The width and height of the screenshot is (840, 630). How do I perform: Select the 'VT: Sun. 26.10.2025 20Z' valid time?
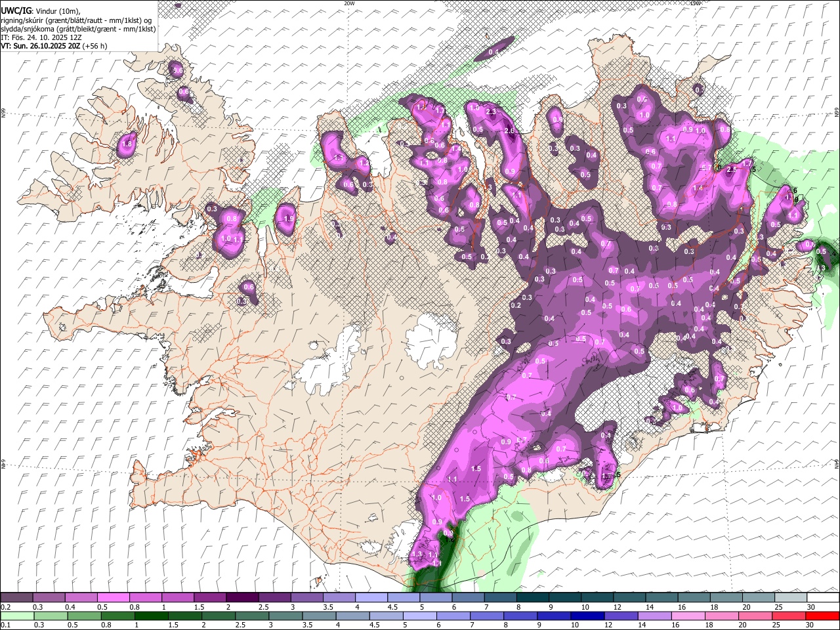click(x=40, y=46)
